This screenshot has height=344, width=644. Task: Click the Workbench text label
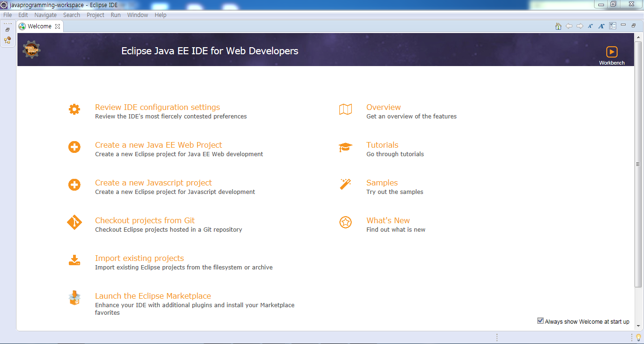coord(612,63)
